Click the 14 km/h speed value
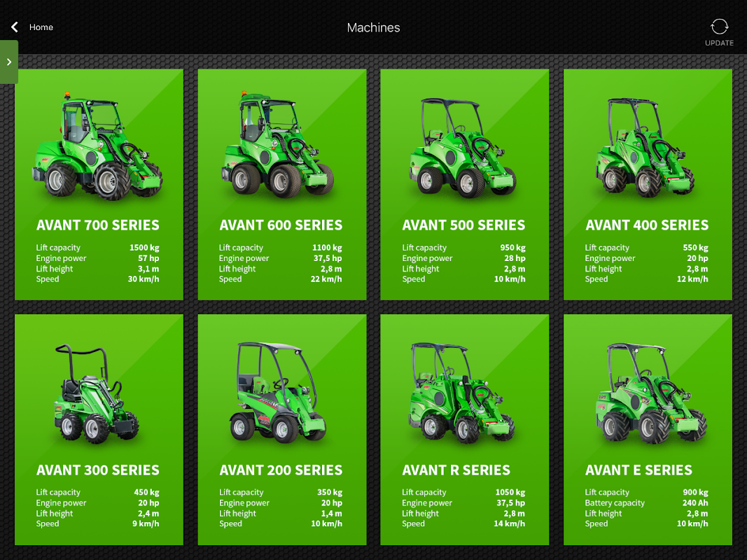This screenshot has height=560, width=747. (509, 524)
